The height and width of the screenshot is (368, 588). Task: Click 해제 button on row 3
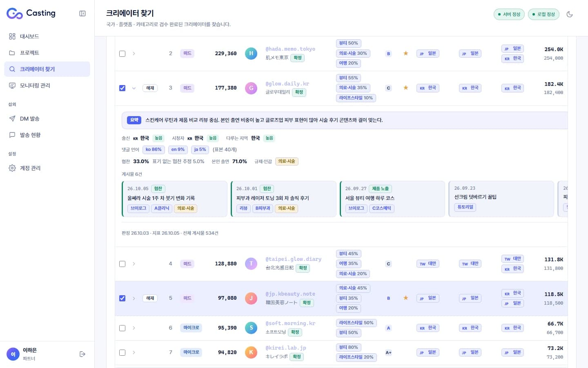[x=150, y=88]
